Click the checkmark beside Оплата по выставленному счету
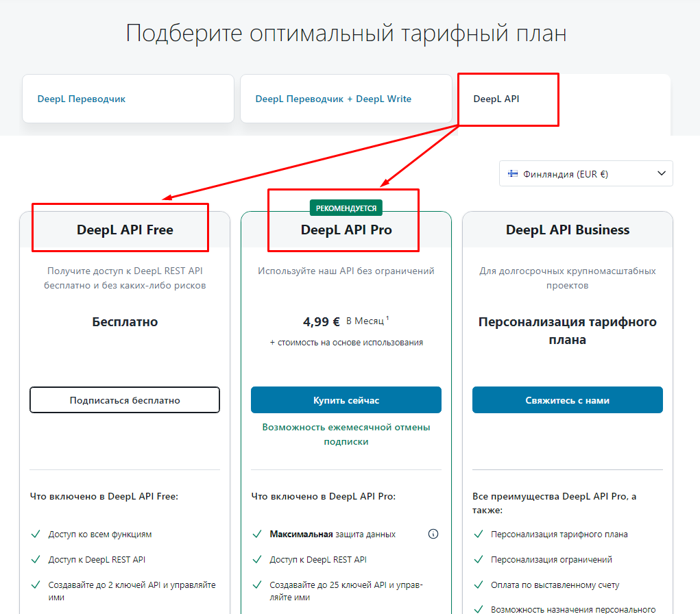Screen dimensions: 700x614 tap(479, 585)
